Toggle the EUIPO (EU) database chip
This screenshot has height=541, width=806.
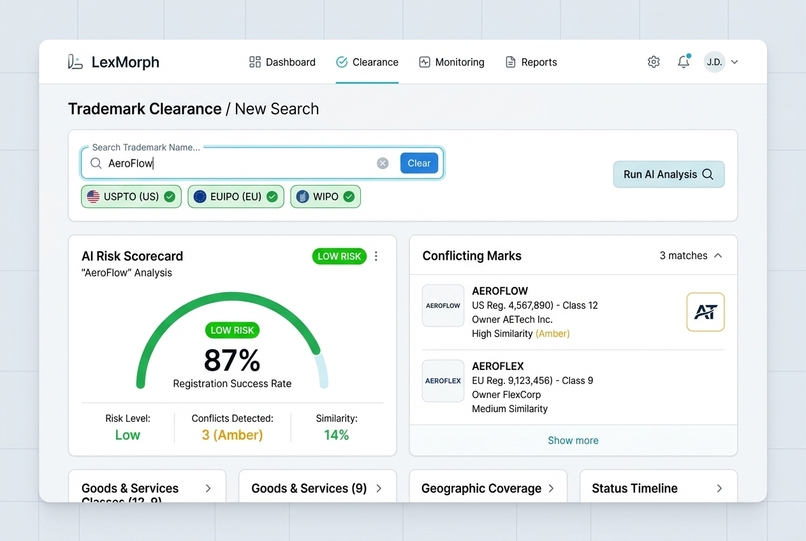coord(235,196)
